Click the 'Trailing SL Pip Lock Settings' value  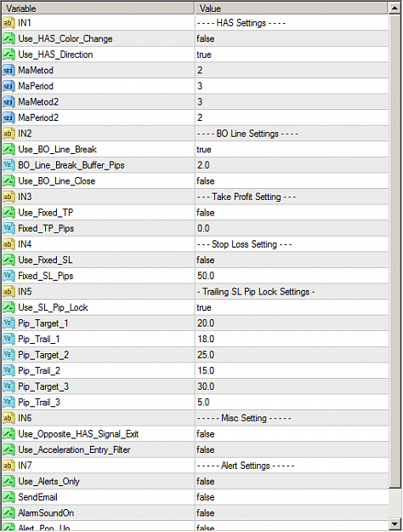click(256, 292)
